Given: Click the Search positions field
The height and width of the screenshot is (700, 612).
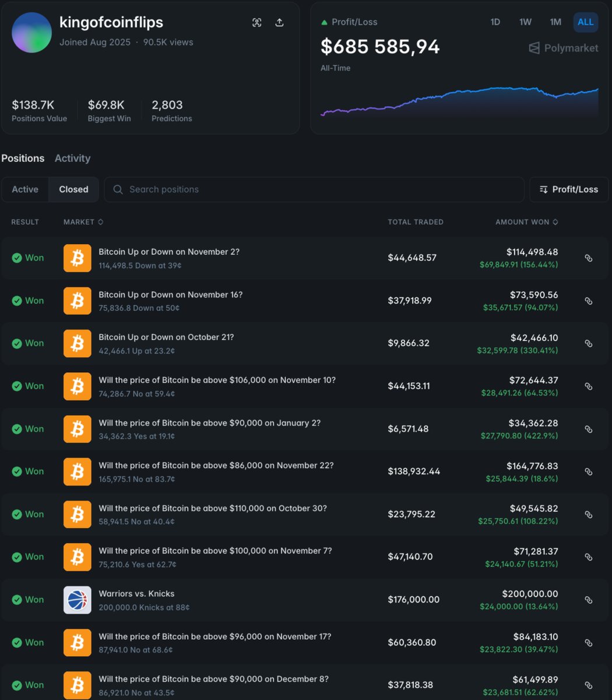Looking at the screenshot, I should [x=314, y=190].
